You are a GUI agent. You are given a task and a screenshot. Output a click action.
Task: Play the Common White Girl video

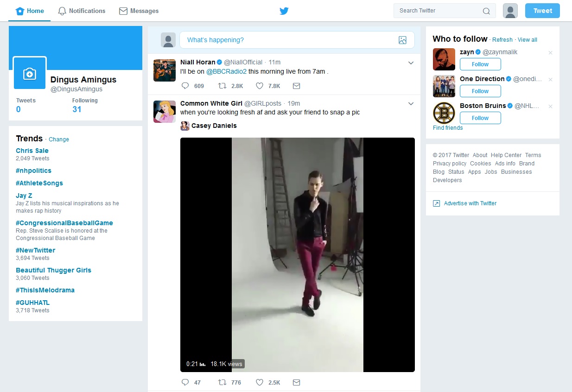coord(298,255)
